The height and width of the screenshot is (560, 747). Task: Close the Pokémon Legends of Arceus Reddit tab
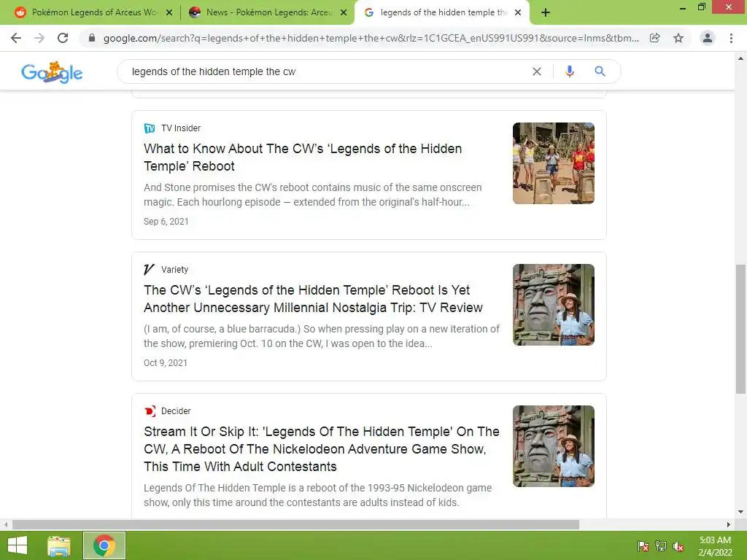(x=169, y=12)
